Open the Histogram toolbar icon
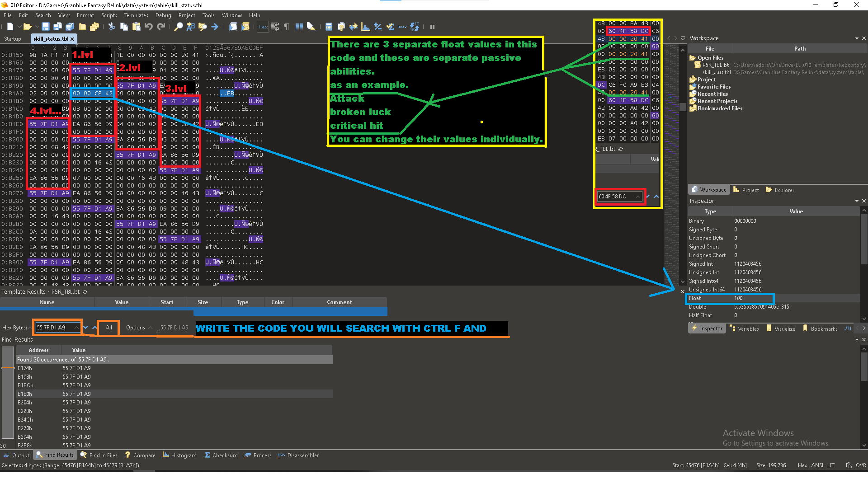This screenshot has width=868, height=488. tap(365, 27)
